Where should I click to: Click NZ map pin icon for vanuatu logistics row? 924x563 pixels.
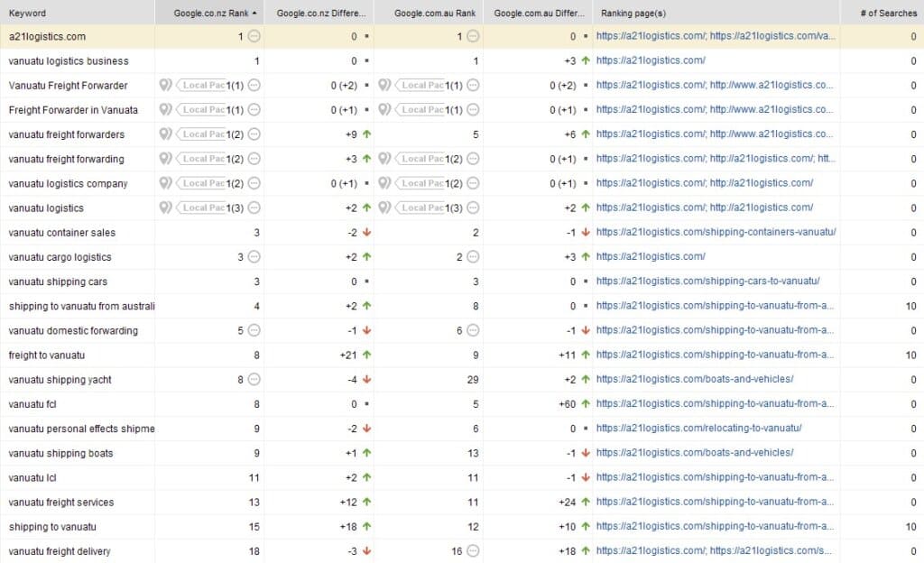[166, 208]
